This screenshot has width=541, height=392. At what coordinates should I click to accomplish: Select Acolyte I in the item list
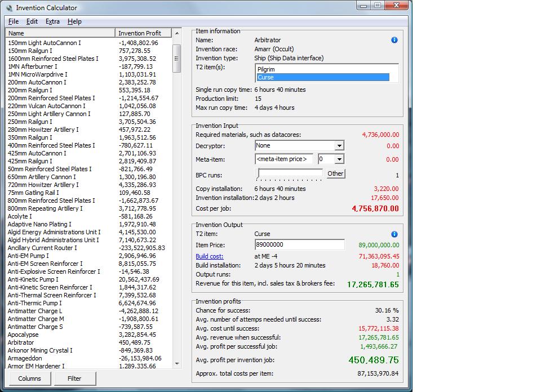89,216
